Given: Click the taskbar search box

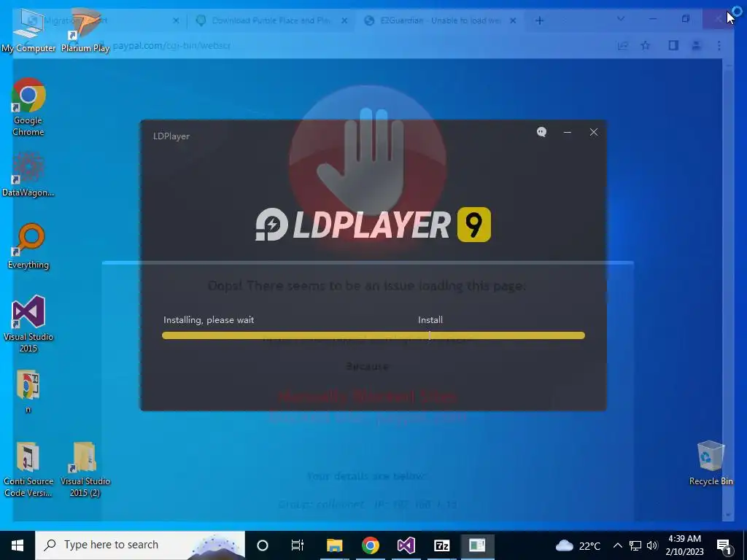Looking at the screenshot, I should click(140, 545).
